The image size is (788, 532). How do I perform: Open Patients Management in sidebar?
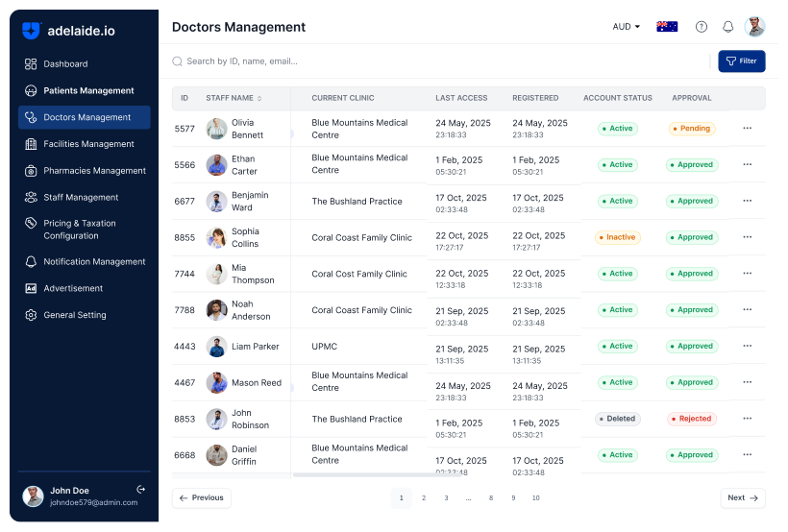88,91
